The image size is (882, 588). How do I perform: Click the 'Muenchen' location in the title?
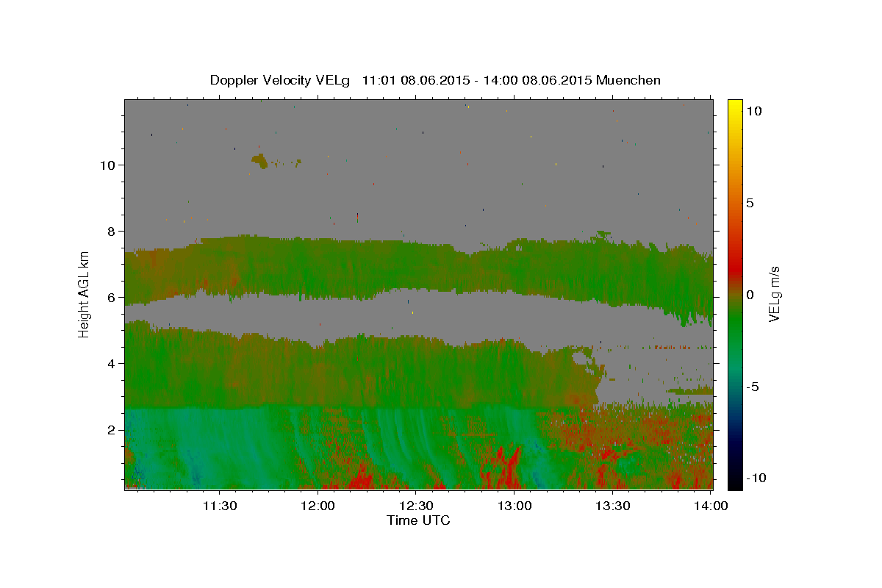(629, 80)
